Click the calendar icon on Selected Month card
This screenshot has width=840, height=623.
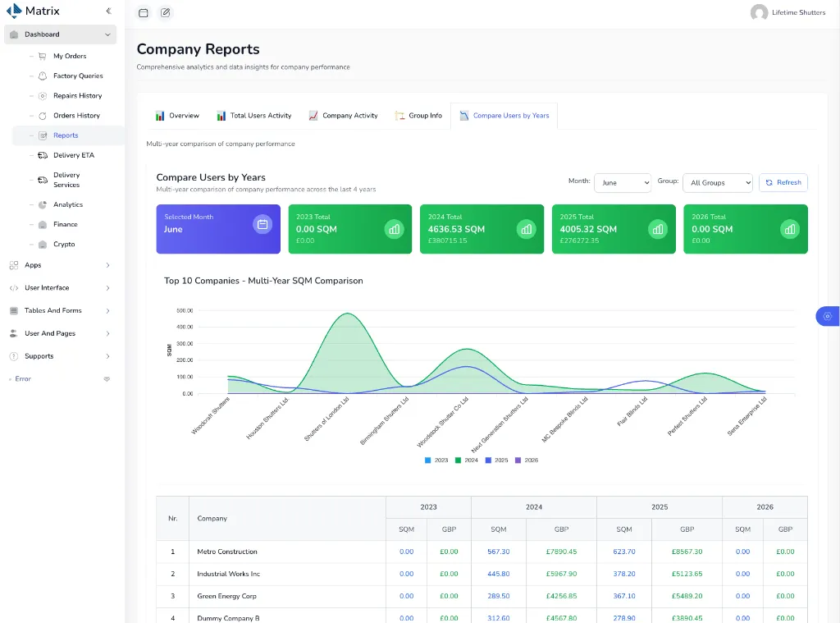pos(262,225)
